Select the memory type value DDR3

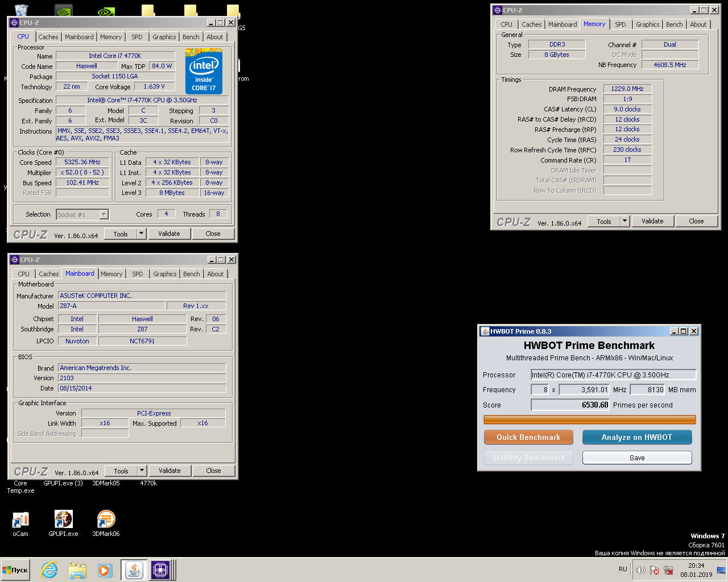click(557, 44)
